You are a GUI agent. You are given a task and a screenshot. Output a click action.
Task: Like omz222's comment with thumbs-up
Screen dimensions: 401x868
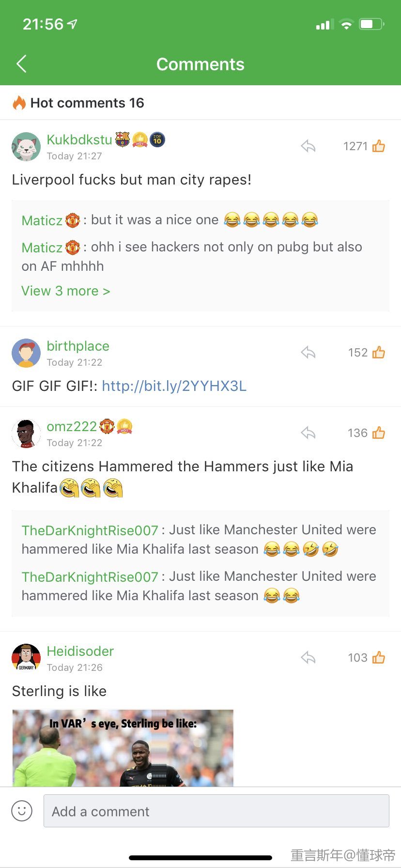tap(379, 433)
